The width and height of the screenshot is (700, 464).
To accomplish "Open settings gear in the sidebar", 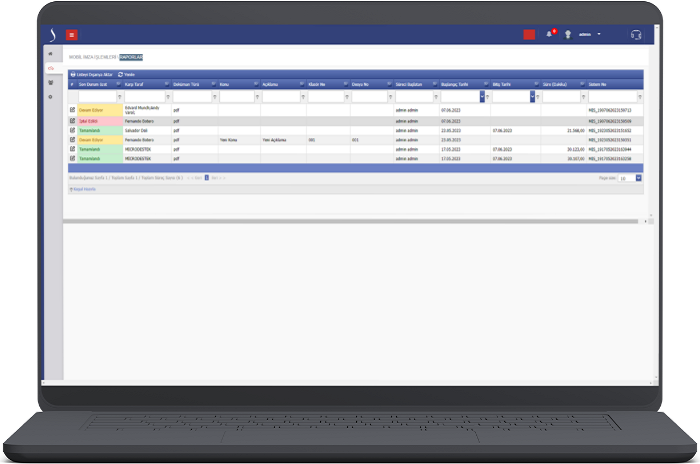I will click(x=51, y=97).
